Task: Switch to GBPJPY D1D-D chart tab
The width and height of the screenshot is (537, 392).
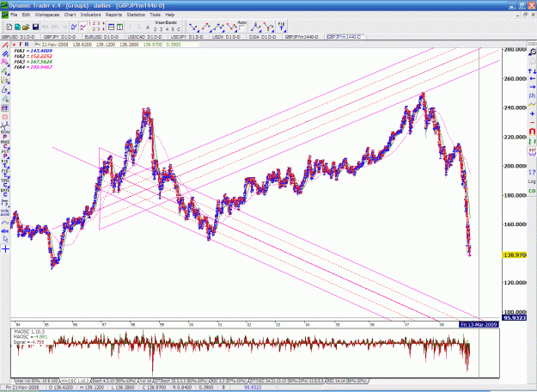Action: [x=58, y=37]
